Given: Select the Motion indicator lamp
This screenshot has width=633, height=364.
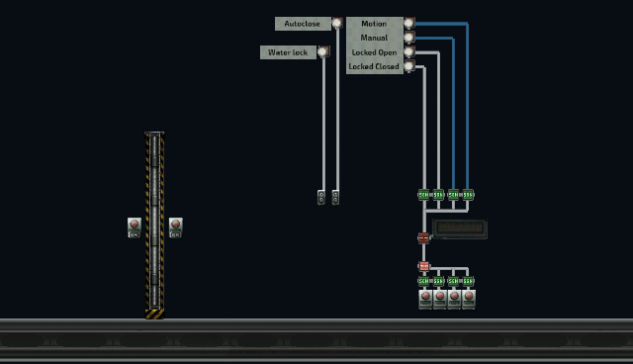Looking at the screenshot, I should (408, 23).
